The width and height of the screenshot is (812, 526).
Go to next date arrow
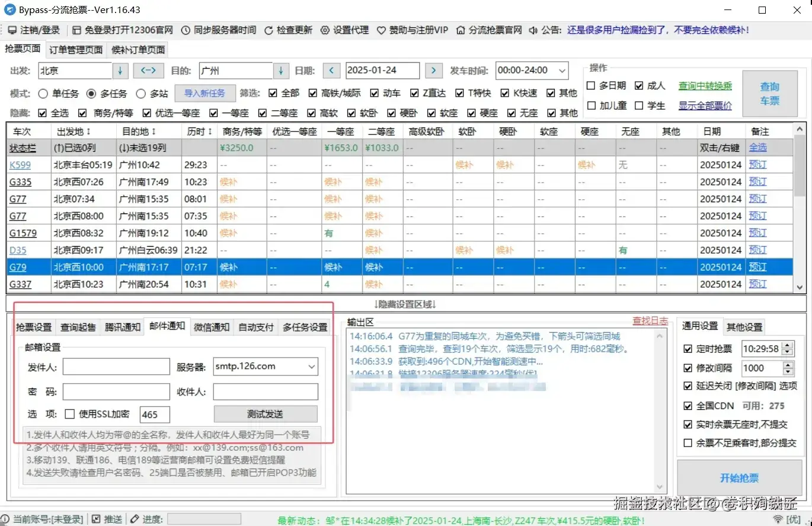pyautogui.click(x=434, y=71)
